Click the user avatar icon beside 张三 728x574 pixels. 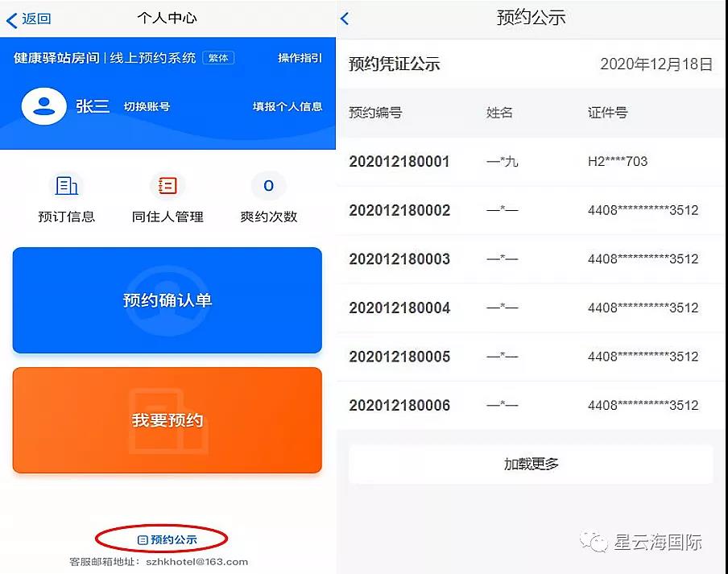(43, 106)
